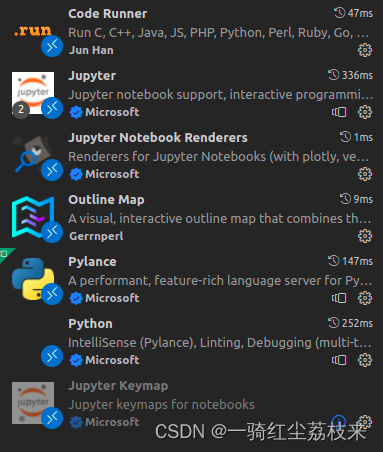This screenshot has height=452, width=383.
Task: Click remote badge on Code Runner icon
Action: [52, 46]
